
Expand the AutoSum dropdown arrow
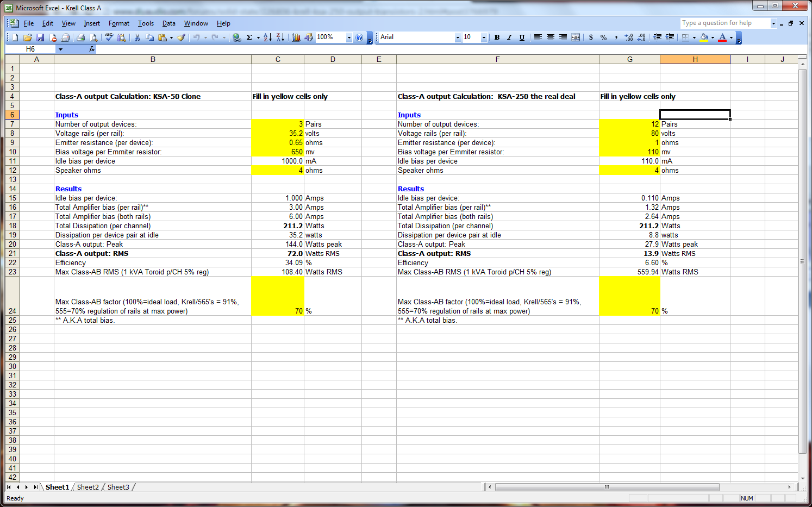coord(258,37)
